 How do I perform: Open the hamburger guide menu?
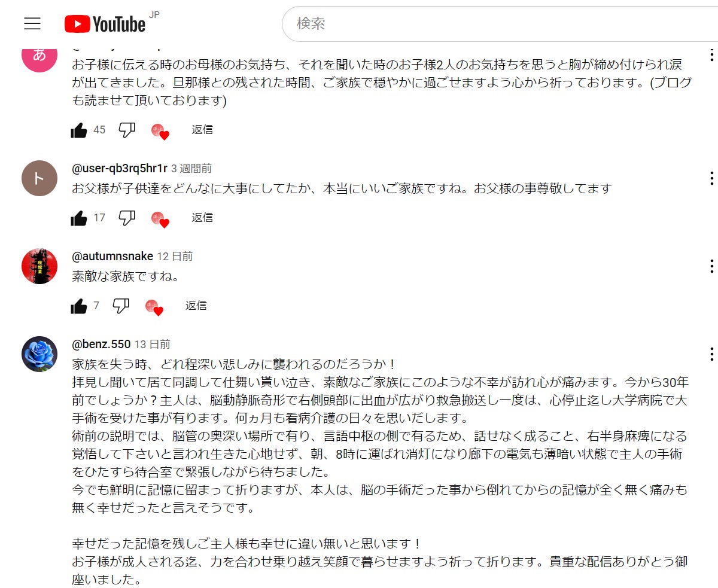click(32, 24)
